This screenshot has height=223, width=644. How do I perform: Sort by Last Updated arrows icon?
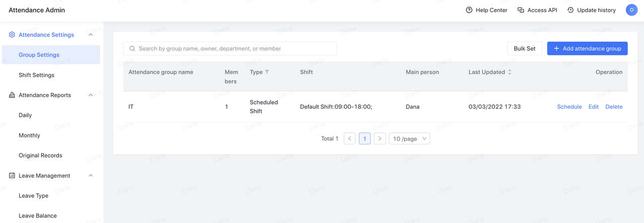tap(510, 72)
